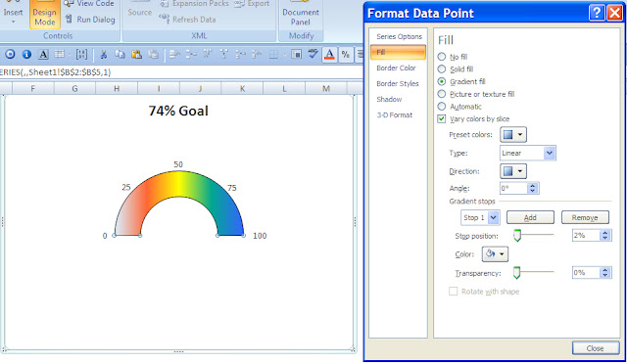Click Remove gradient stop button

click(585, 217)
